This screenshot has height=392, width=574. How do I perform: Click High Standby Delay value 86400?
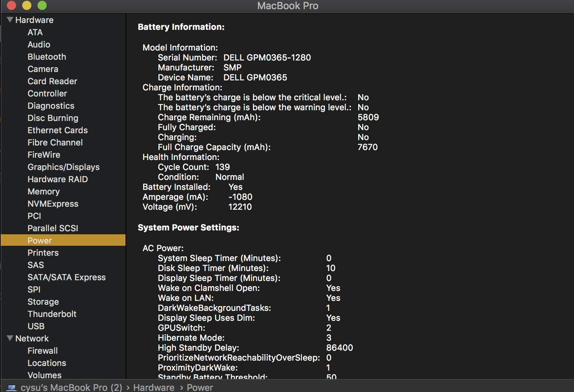coord(339,348)
